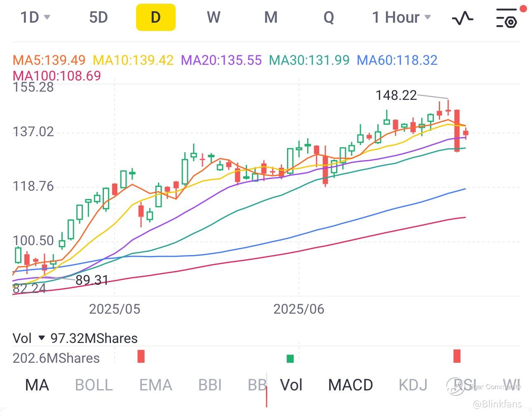The height and width of the screenshot is (416, 532).
Task: Select the large red candlestick at right
Action: pyautogui.click(x=457, y=130)
